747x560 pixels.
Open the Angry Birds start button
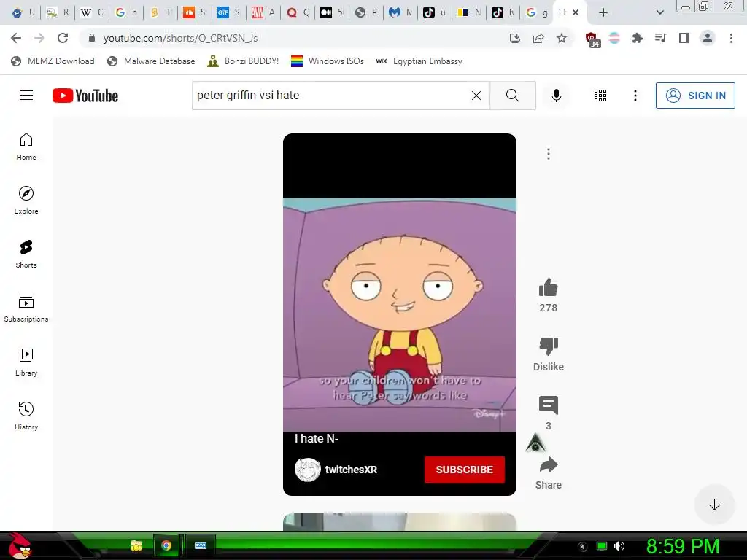tap(20, 545)
